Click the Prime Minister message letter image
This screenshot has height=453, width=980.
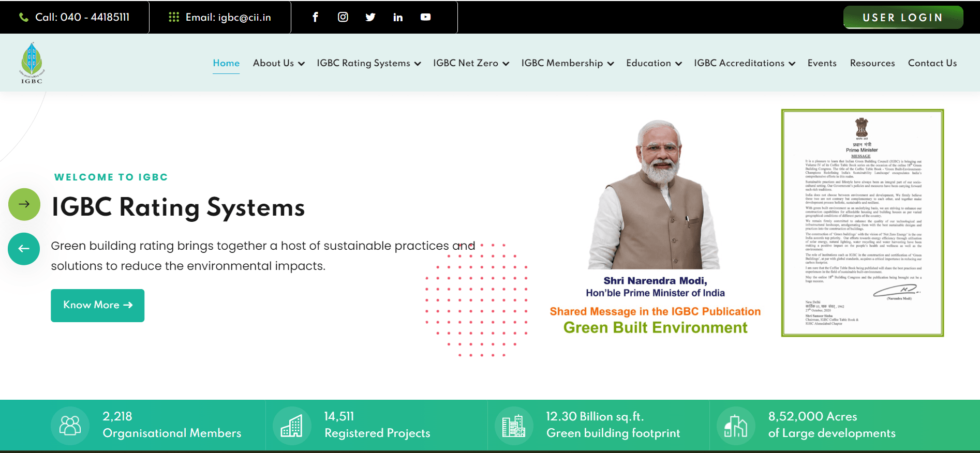coord(863,223)
